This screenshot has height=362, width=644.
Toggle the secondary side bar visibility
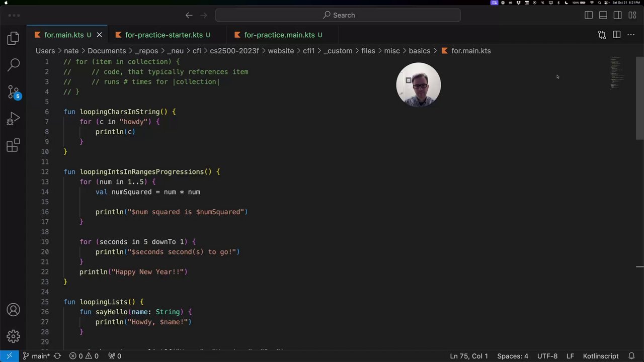617,15
